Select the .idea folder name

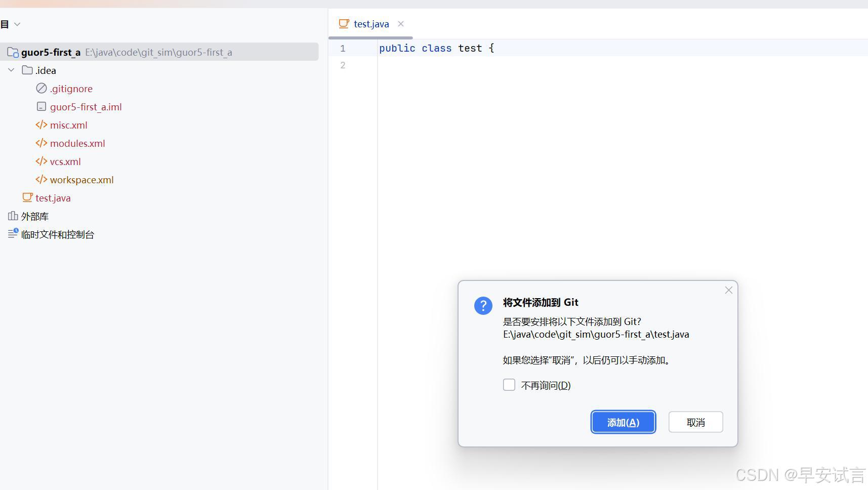(46, 70)
